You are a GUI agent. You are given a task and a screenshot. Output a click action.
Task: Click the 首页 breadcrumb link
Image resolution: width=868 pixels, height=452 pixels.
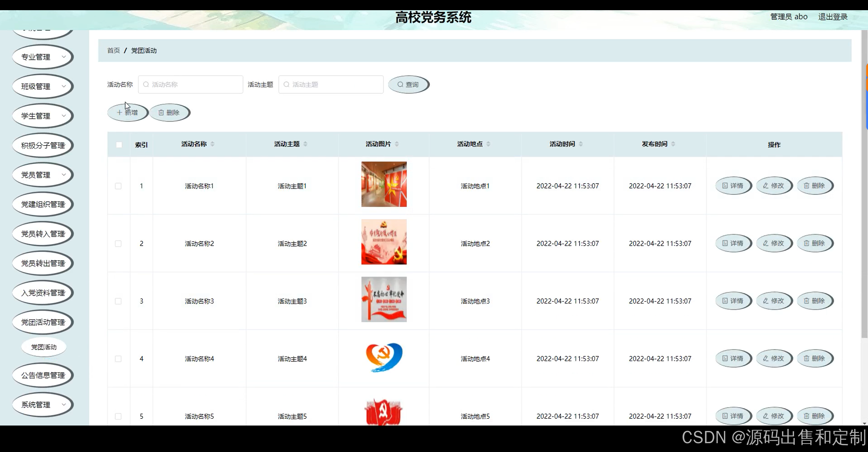pyautogui.click(x=113, y=50)
